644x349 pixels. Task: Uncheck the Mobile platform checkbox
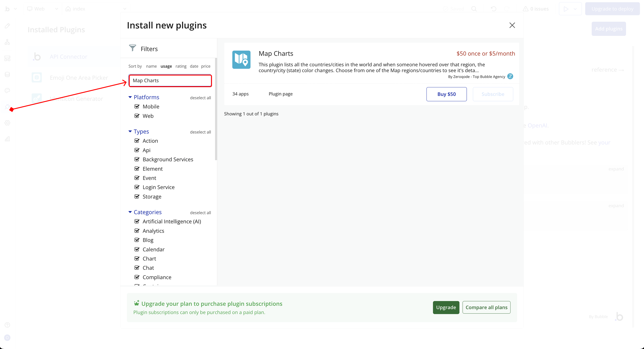point(137,106)
